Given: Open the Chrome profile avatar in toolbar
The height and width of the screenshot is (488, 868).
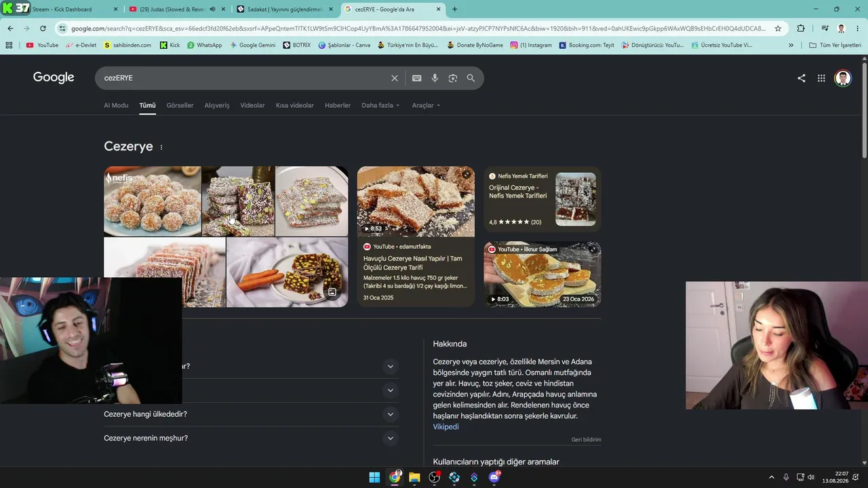Looking at the screenshot, I should pos(841,28).
